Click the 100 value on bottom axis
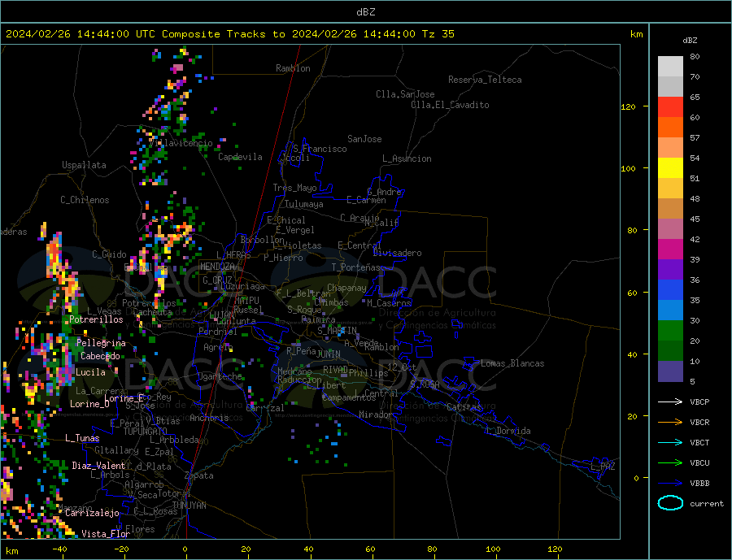The width and height of the screenshot is (732, 560). [493, 549]
